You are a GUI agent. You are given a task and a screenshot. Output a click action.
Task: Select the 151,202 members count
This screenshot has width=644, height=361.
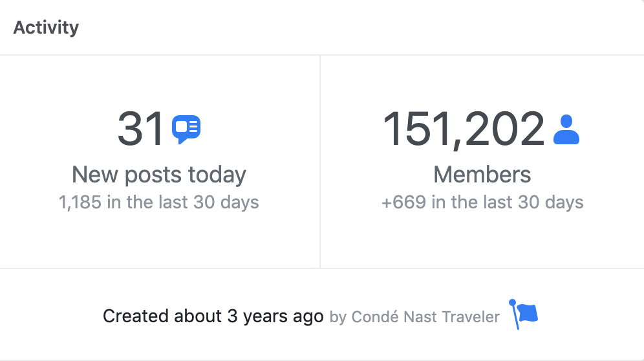coord(464,130)
